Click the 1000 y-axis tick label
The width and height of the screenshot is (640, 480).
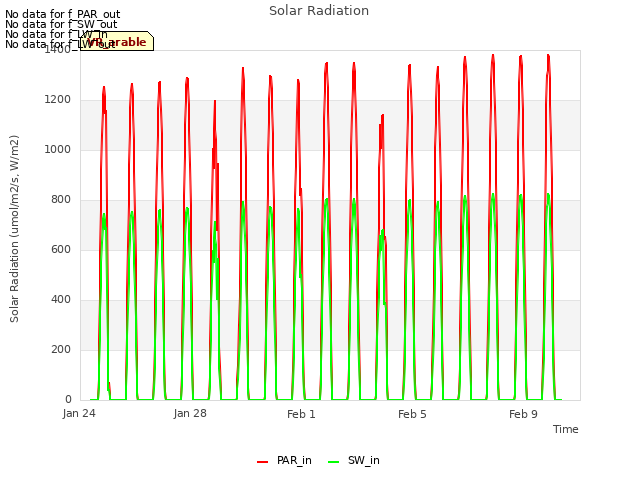pos(58,149)
